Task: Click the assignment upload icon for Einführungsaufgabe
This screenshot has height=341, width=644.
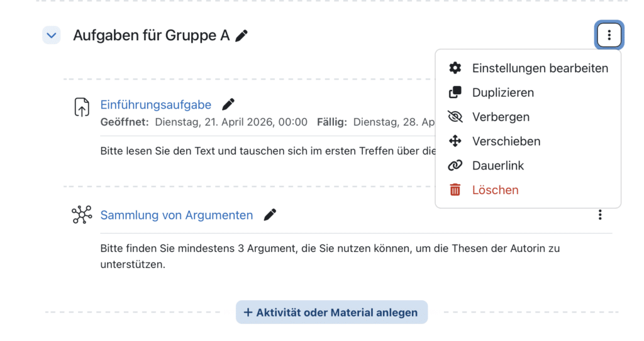Action: pyautogui.click(x=82, y=107)
